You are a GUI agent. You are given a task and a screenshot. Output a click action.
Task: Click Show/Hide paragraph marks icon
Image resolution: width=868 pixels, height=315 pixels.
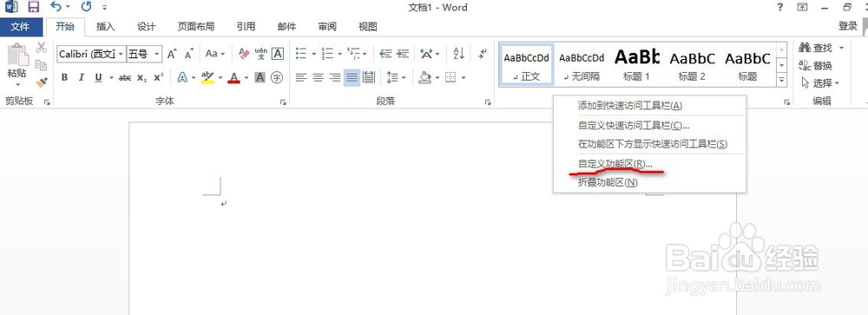tap(483, 54)
